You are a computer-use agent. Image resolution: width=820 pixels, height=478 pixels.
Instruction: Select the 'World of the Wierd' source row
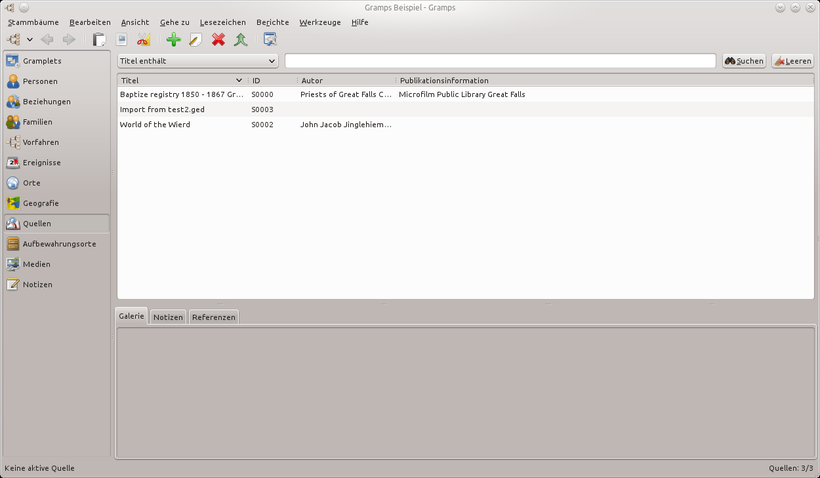[465, 124]
